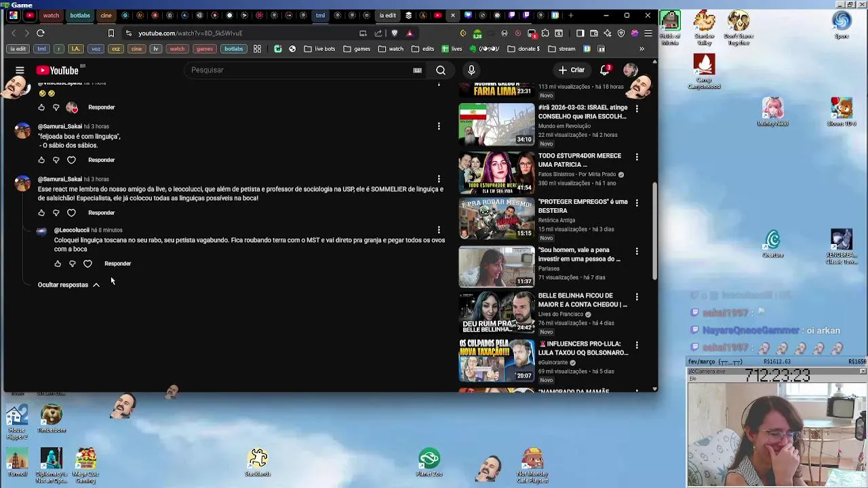
Task: Switch to the "tml" browser tab
Action: [320, 15]
